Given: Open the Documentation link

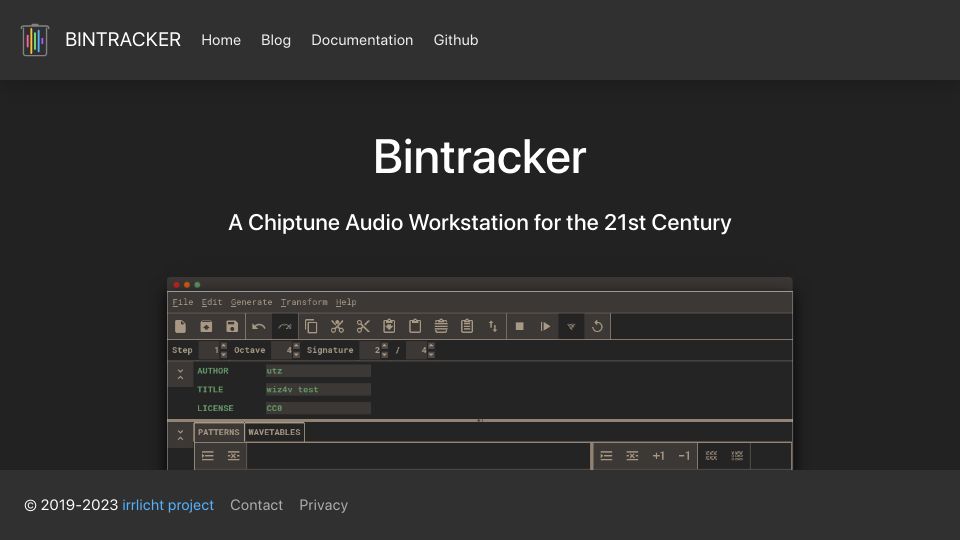Looking at the screenshot, I should pyautogui.click(x=362, y=40).
